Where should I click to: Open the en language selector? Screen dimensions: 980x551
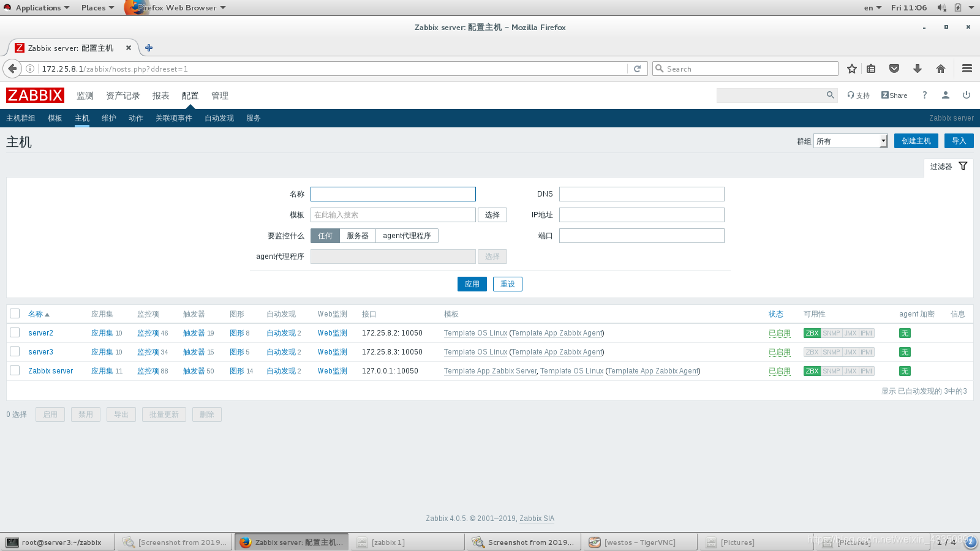pyautogui.click(x=873, y=7)
